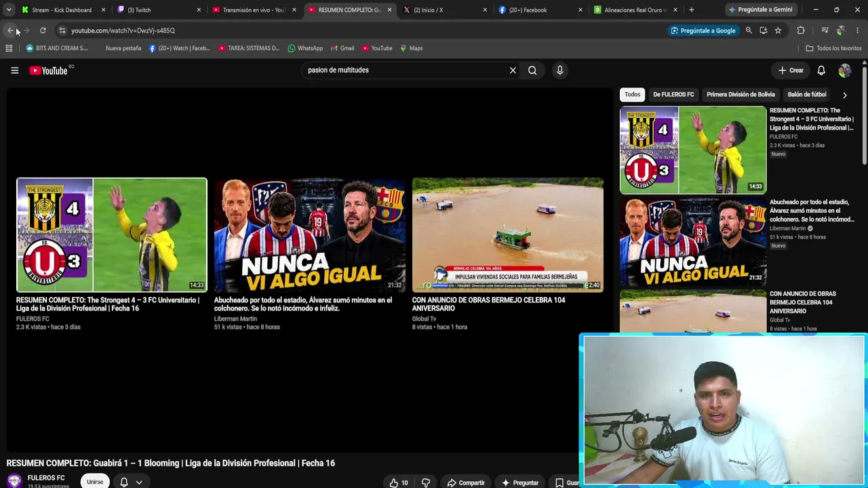Go to YouTube home via logo
Image resolution: width=868 pixels, height=488 pixels.
pos(48,70)
